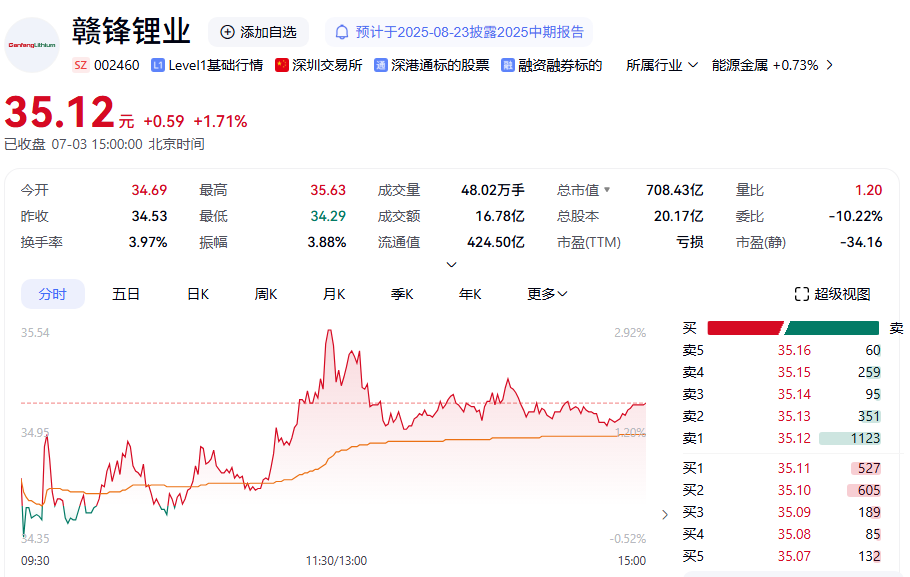Click the 今开 value 34.69
The width and height of the screenshot is (910, 577).
pyautogui.click(x=149, y=190)
